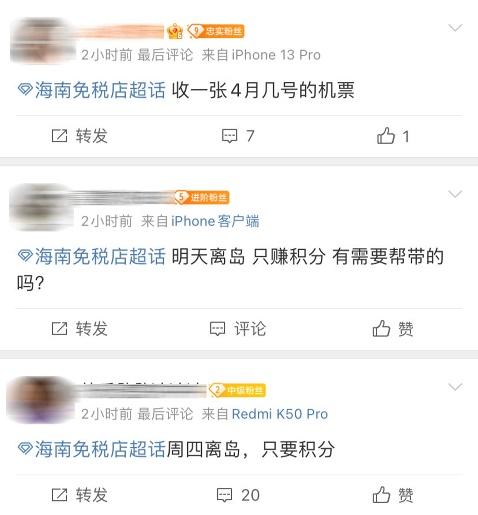Repost the first post with 转发

click(79, 136)
